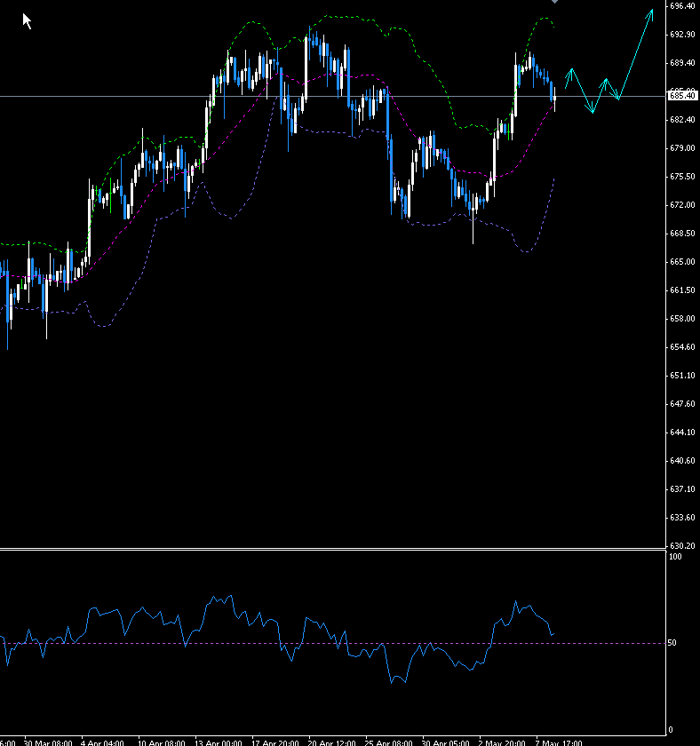
Task: Click the 637.10 price scale label
Action: pos(682,489)
